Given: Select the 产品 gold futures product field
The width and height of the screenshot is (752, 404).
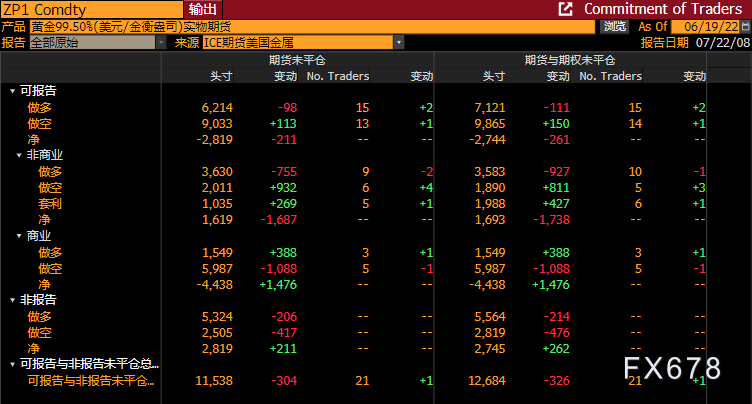Looking at the screenshot, I should 312,26.
